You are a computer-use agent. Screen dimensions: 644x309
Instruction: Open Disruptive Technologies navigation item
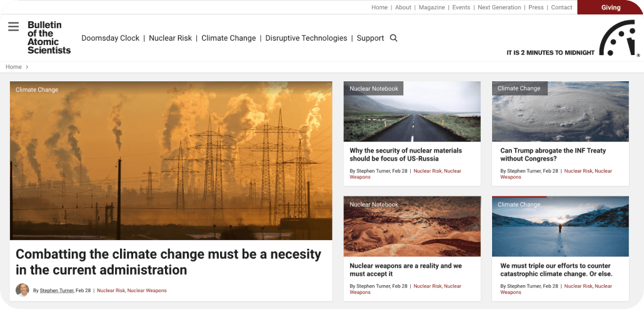click(x=306, y=38)
